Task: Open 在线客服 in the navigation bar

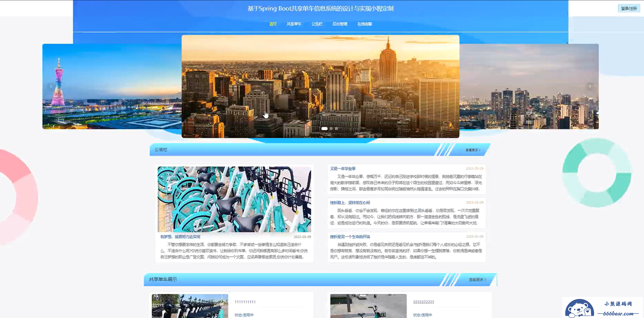Action: point(365,24)
